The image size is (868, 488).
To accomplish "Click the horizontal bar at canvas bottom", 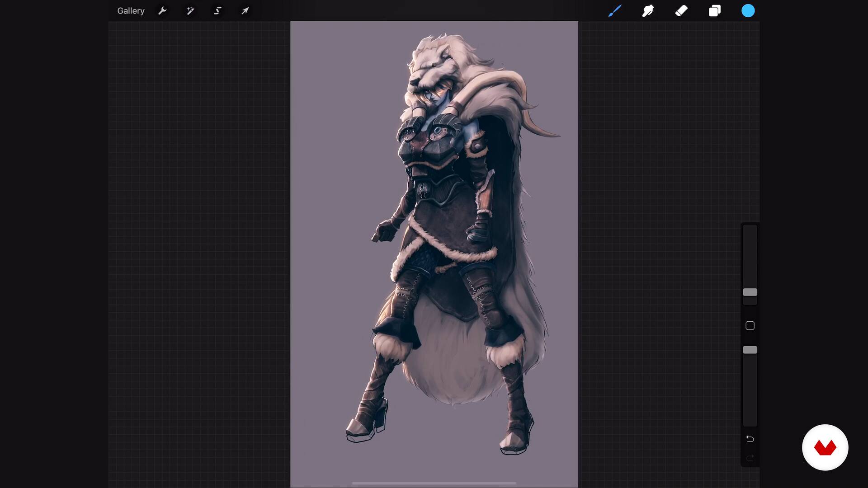I will (434, 483).
